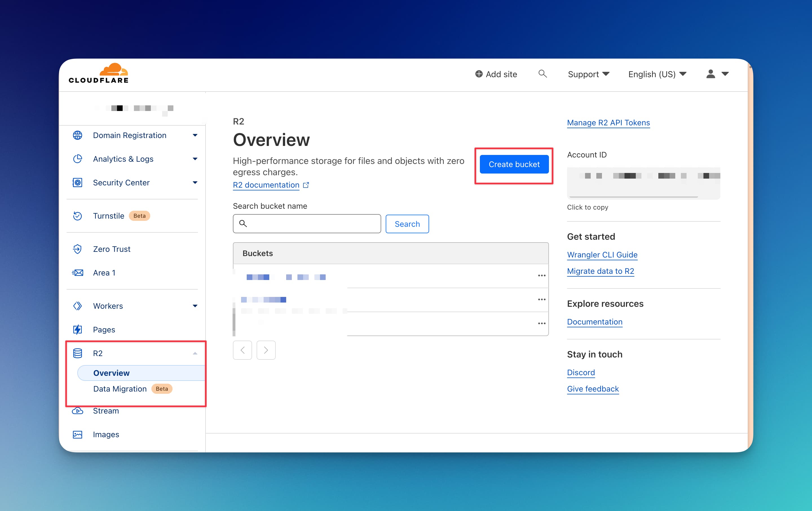Click the Turnstile icon in sidebar

[78, 215]
